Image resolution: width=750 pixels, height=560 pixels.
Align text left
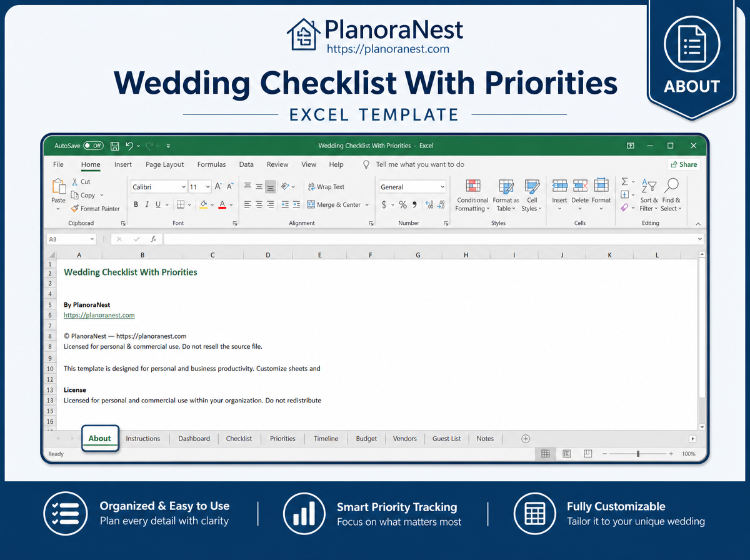(247, 204)
